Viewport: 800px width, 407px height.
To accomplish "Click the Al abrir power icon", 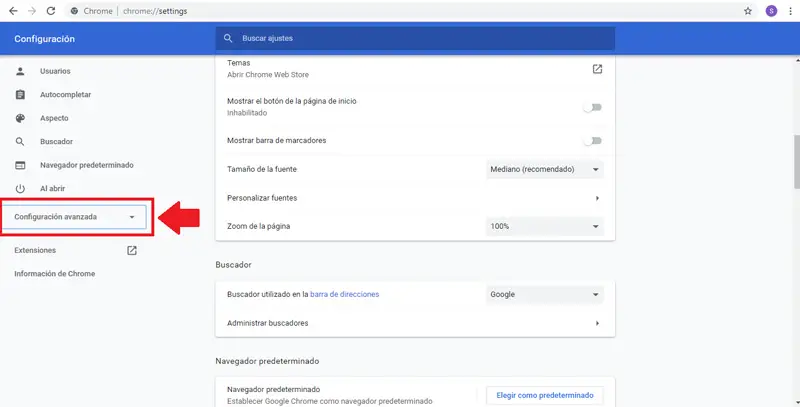I will click(20, 188).
